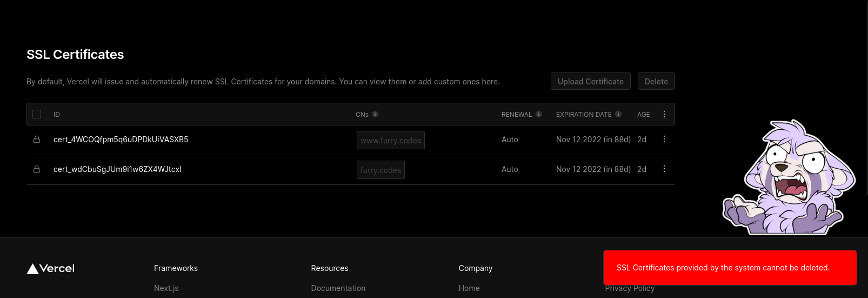The height and width of the screenshot is (298, 868).
Task: Click lock icon for cert_4WCOQfpm5q6uDPDkUiVASXB5
Action: (37, 140)
